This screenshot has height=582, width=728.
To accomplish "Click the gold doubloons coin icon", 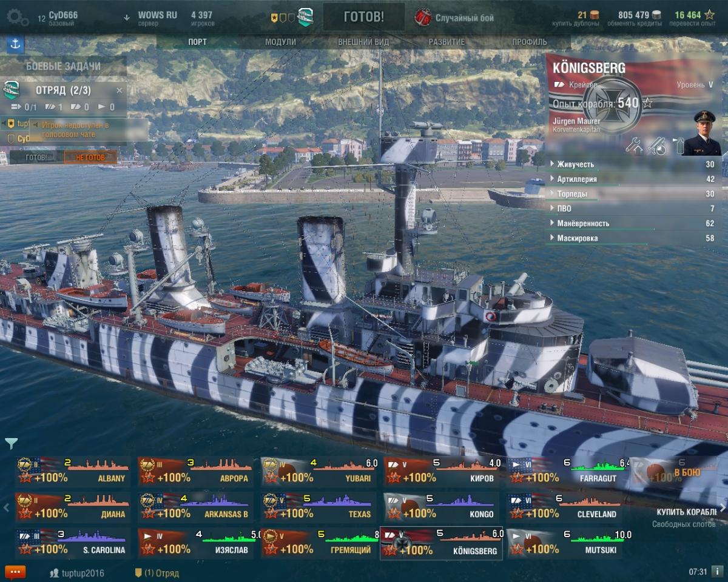I will click(x=595, y=15).
